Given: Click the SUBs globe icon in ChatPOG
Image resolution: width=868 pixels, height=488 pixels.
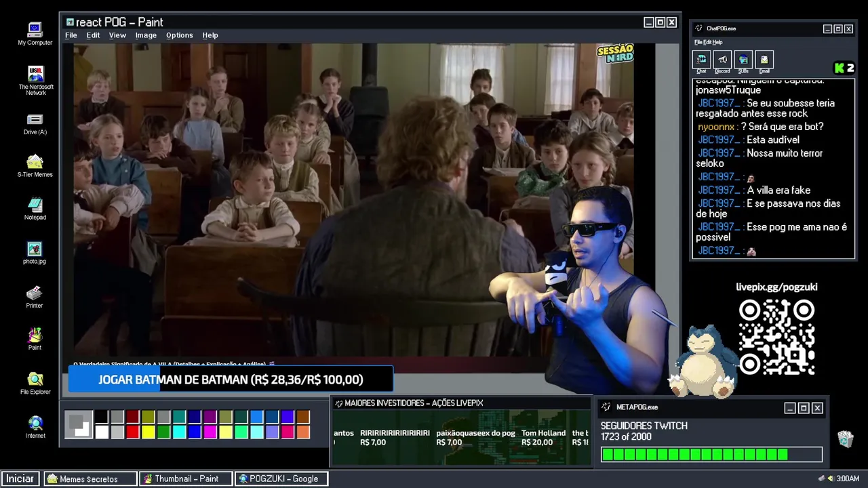Looking at the screenshot, I should (x=743, y=60).
